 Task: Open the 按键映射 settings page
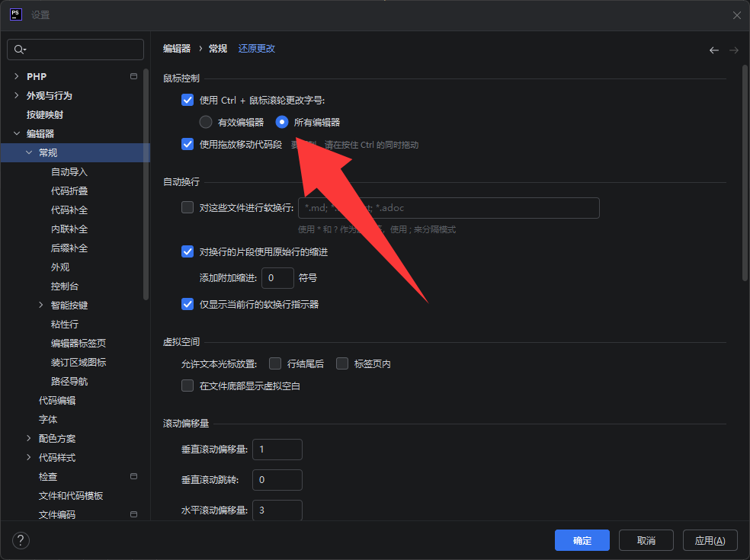pyautogui.click(x=45, y=114)
